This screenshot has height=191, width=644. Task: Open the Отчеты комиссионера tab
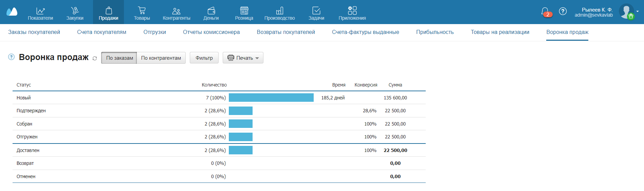[x=211, y=32]
